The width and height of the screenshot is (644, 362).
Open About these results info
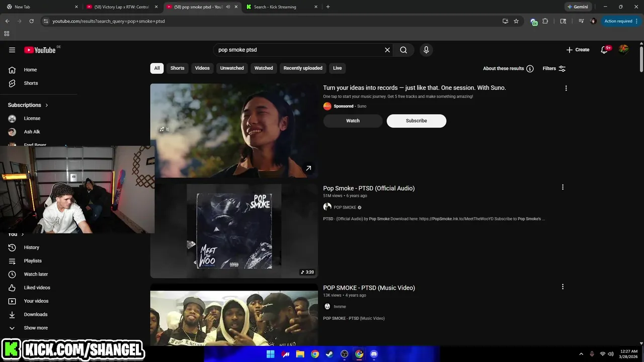coord(508,68)
